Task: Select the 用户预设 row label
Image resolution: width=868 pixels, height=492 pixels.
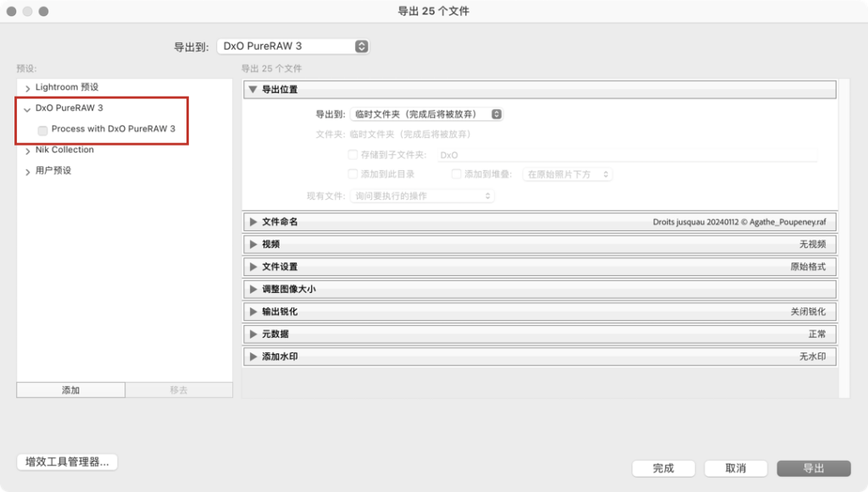Action: (53, 170)
